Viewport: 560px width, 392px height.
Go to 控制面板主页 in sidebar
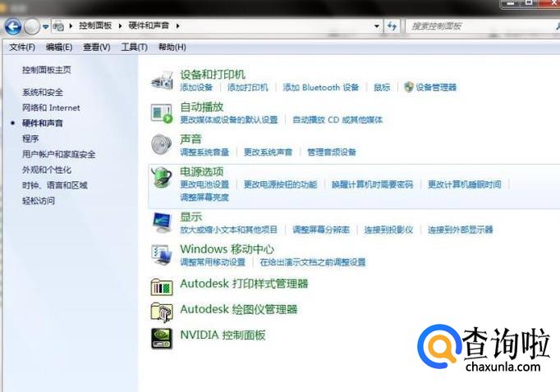47,70
